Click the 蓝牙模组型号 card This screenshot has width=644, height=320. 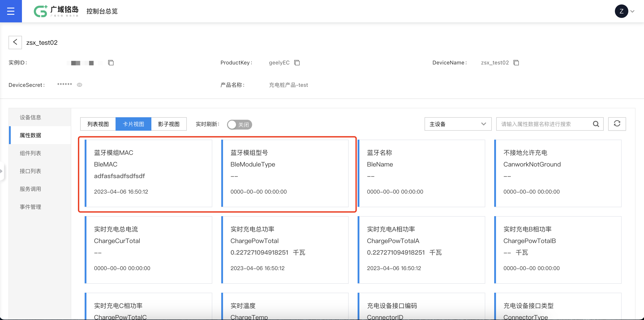285,173
